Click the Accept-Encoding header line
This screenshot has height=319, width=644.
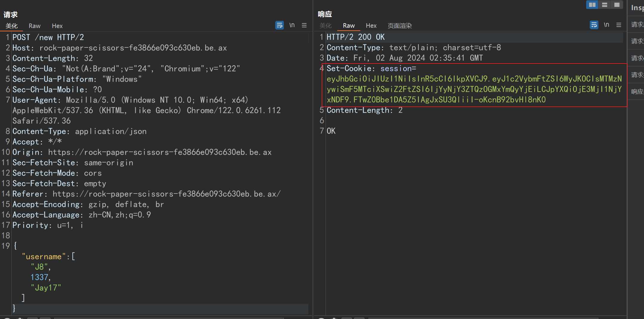click(88, 204)
